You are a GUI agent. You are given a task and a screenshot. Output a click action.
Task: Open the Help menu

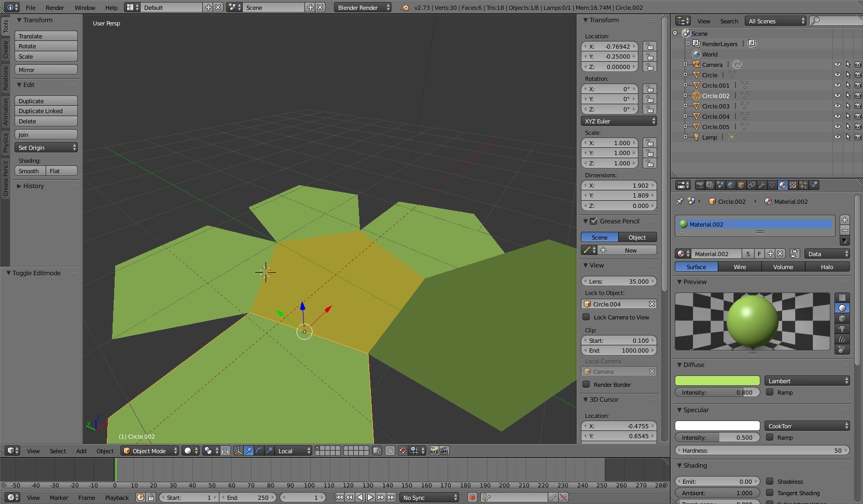[x=112, y=7]
